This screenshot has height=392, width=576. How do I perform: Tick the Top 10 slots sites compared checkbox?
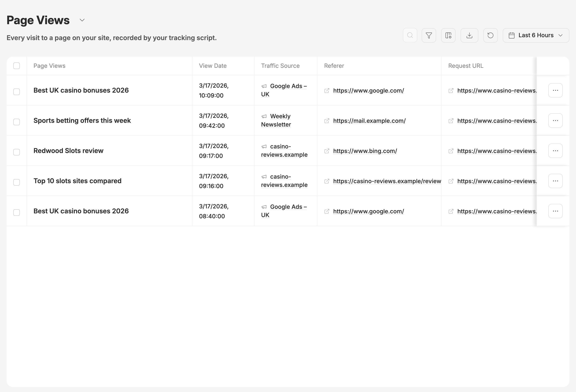pyautogui.click(x=17, y=182)
